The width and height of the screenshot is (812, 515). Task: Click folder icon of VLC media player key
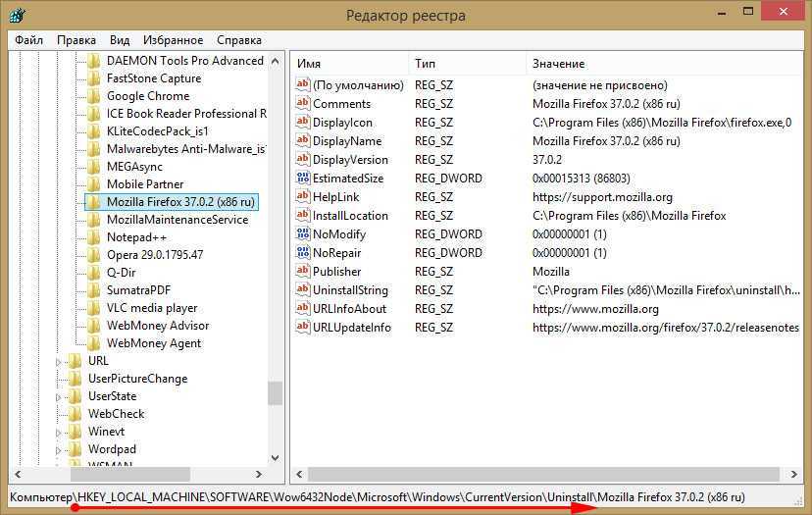94,308
